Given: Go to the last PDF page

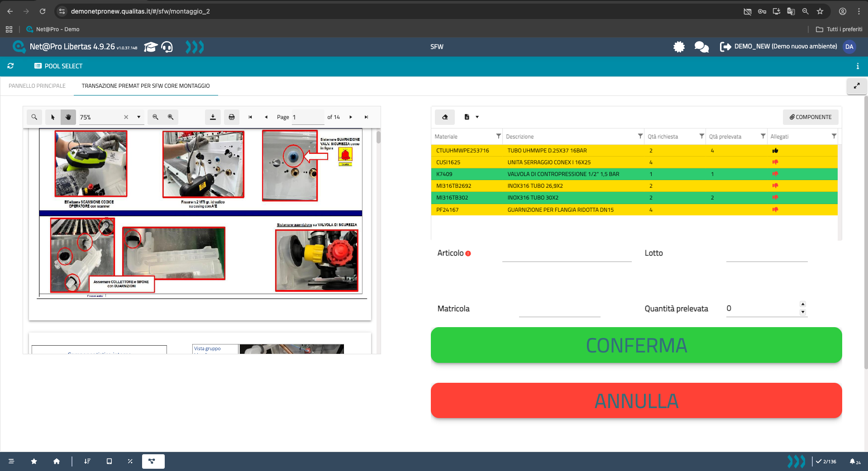Looking at the screenshot, I should (x=366, y=117).
